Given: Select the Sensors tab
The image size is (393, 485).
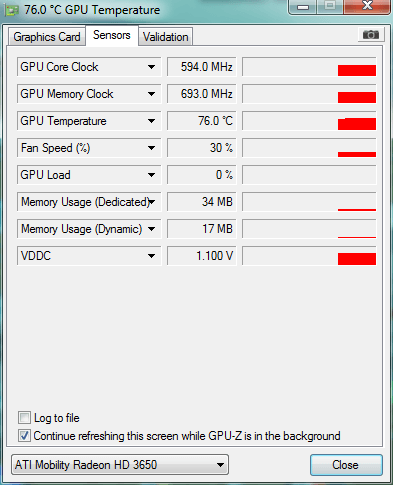Looking at the screenshot, I should [x=112, y=35].
